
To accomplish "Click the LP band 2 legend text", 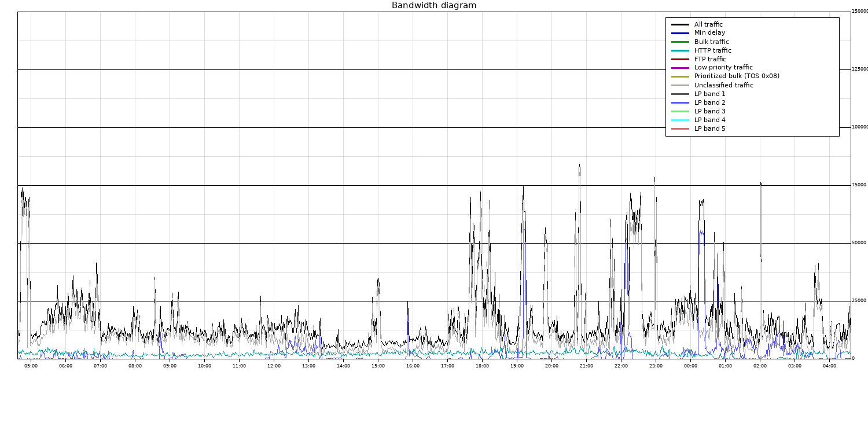I will 709,103.
